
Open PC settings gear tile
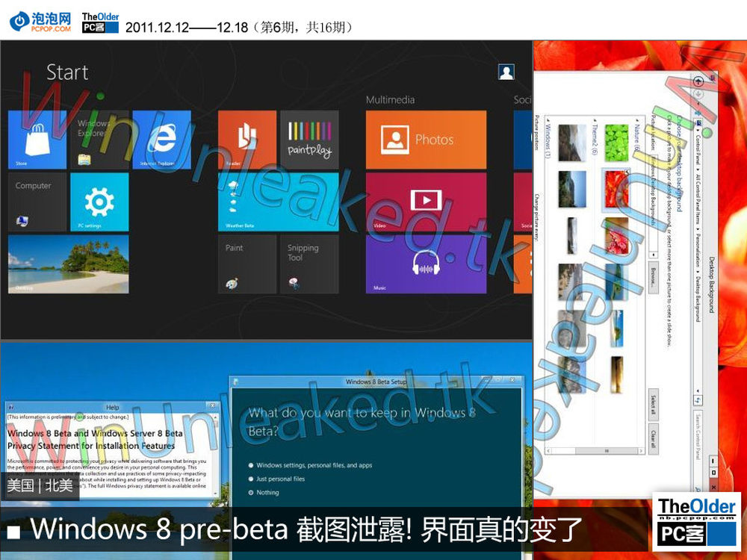tap(99, 202)
